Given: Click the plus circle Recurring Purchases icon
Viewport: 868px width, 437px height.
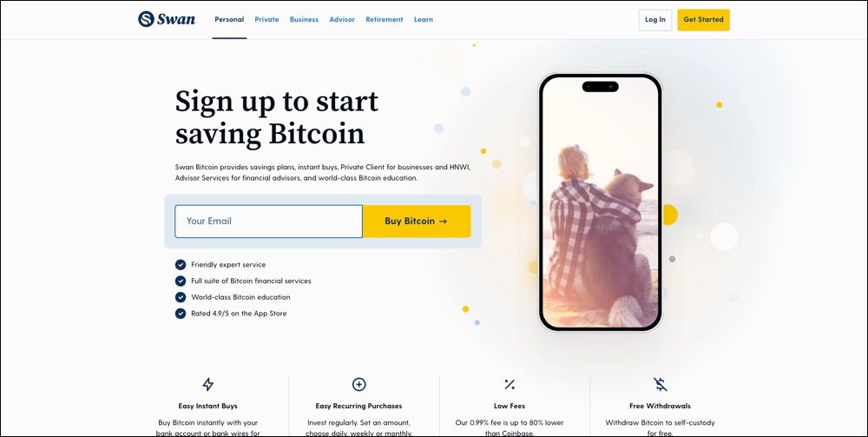Looking at the screenshot, I should (x=358, y=384).
